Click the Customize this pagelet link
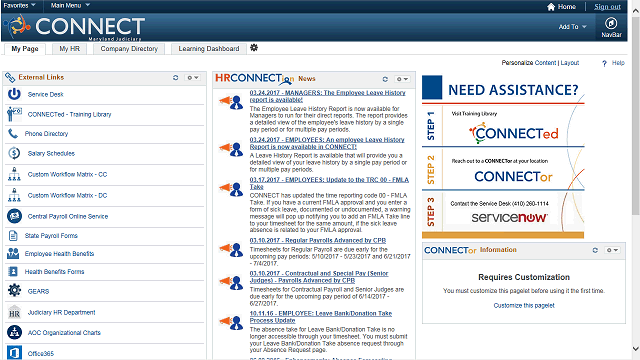 point(524,305)
